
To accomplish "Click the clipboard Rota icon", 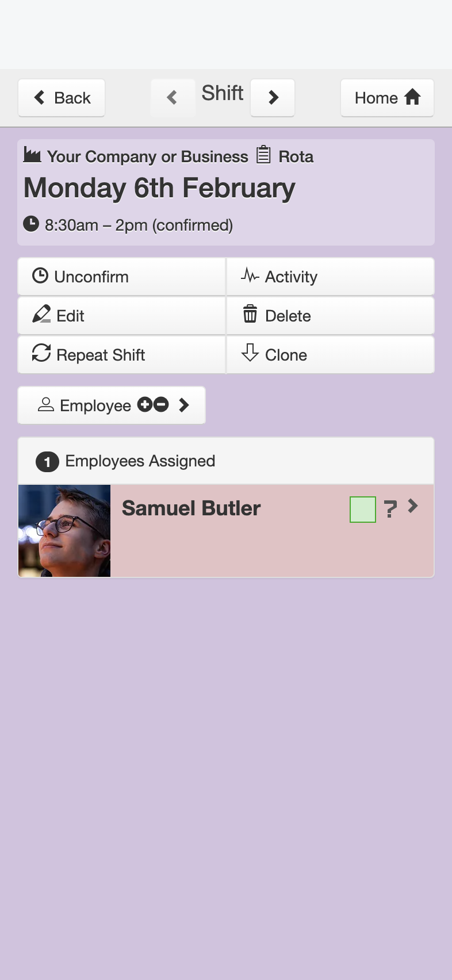I will [x=263, y=155].
